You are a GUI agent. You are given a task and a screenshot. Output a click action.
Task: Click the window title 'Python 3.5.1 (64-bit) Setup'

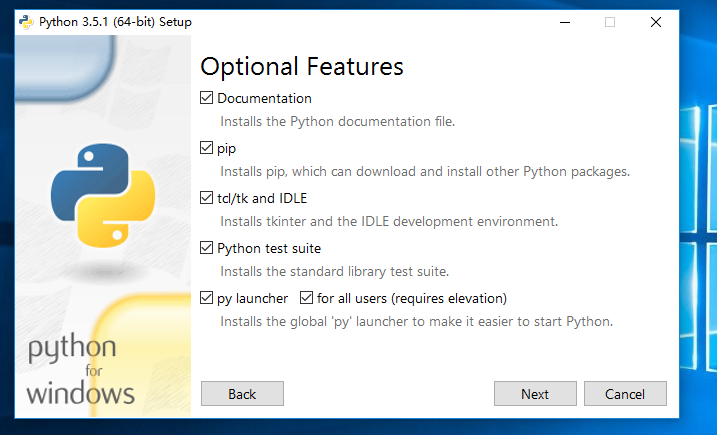[115, 22]
